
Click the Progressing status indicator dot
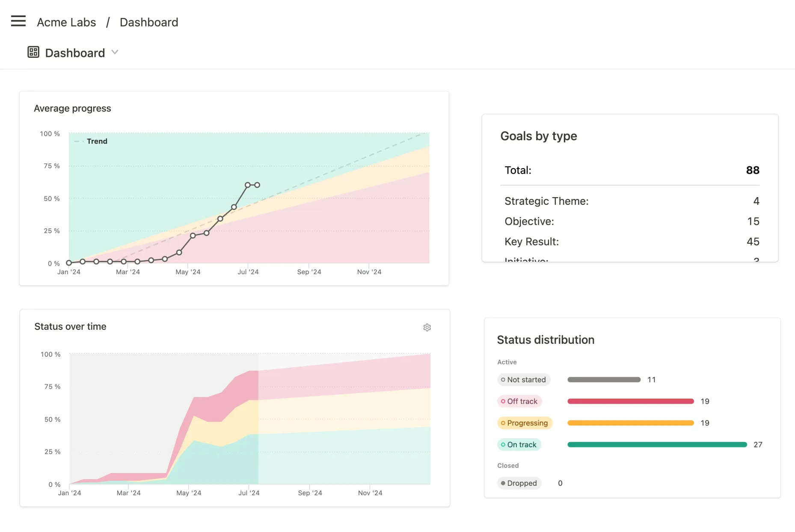pos(503,423)
